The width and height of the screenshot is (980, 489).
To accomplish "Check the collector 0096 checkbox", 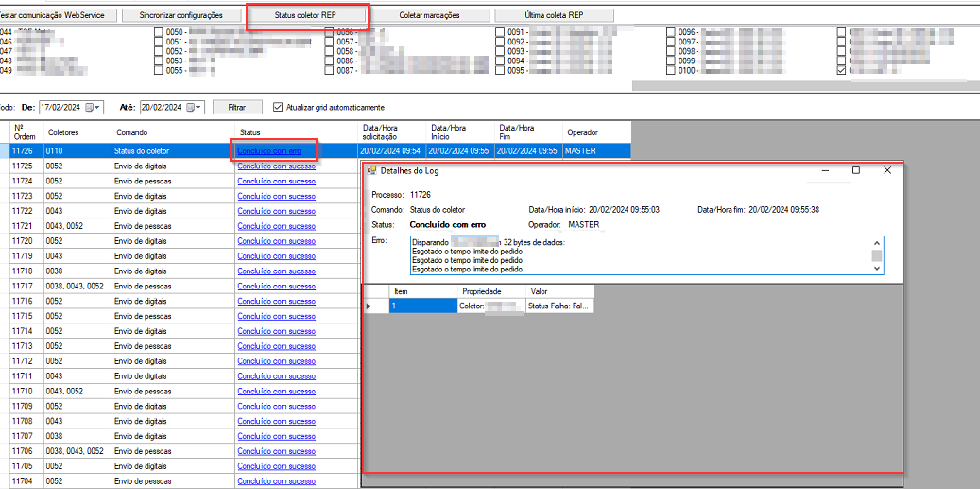I will point(670,32).
